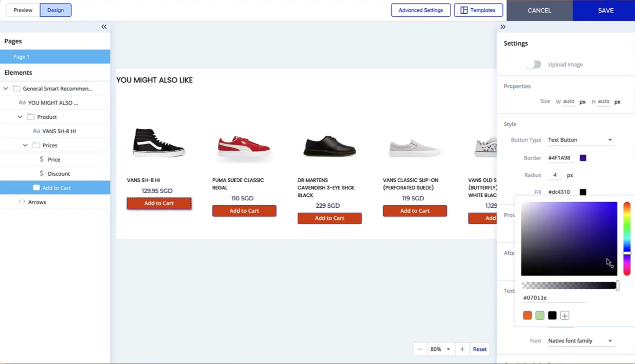The width and height of the screenshot is (635, 364).
Task: Click the Radius value field
Action: 555,175
